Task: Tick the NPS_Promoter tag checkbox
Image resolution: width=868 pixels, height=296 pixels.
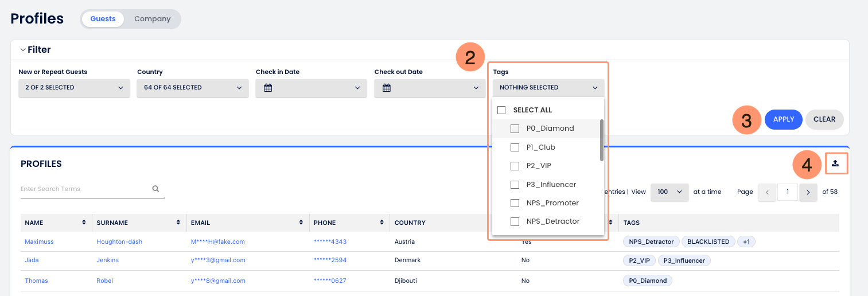Action: (x=515, y=203)
